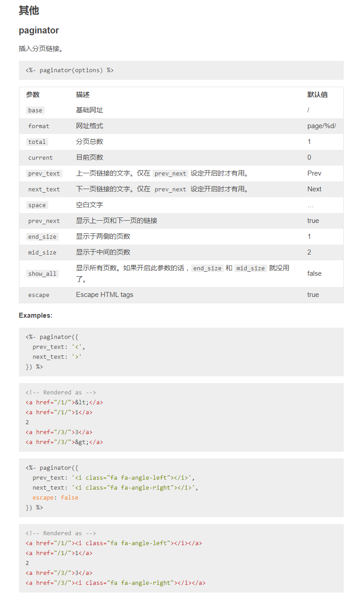Click the default value '…' in the space row
Screen dimensions: 364x602
310,206
